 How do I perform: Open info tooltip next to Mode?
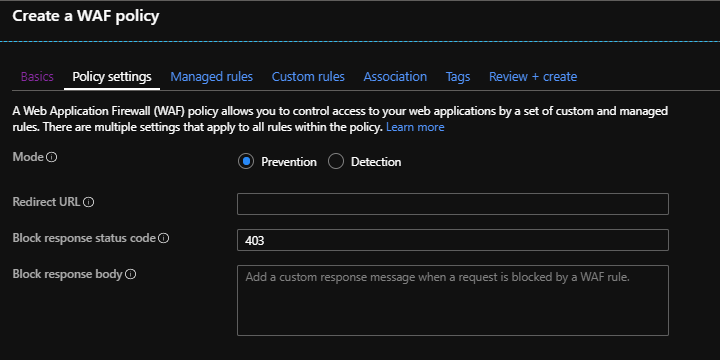[52, 158]
